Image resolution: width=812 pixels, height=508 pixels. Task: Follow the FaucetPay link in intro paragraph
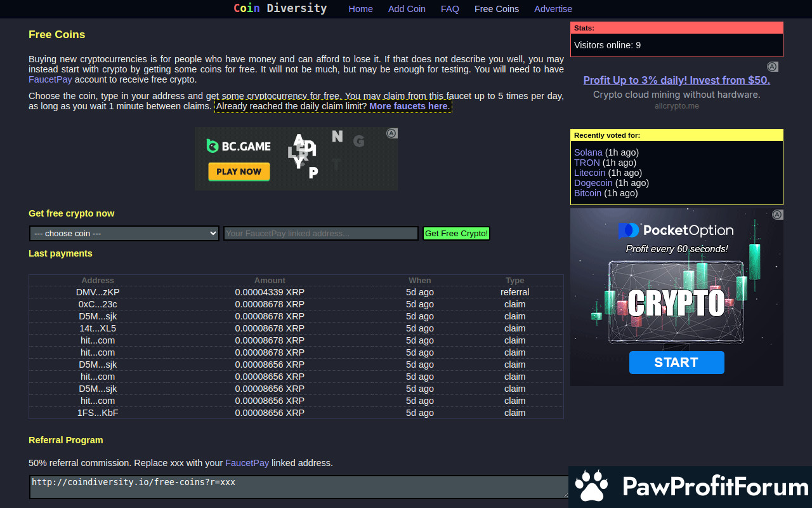click(50, 79)
